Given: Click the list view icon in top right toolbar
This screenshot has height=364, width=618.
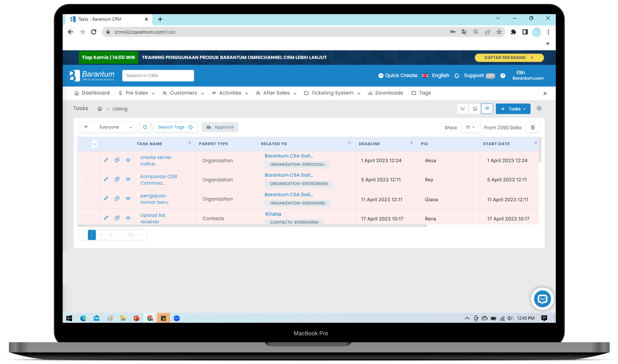Looking at the screenshot, I should pyautogui.click(x=486, y=109).
